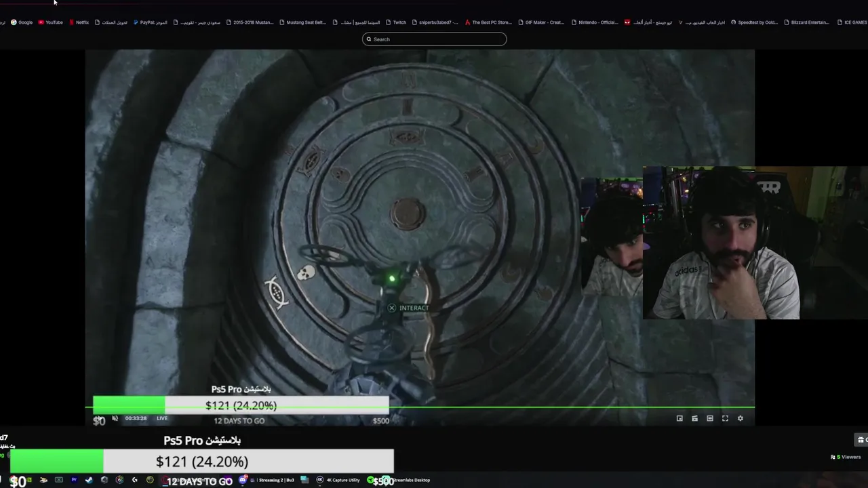Enter fullscreen video mode
The width and height of the screenshot is (868, 488).
(x=725, y=418)
